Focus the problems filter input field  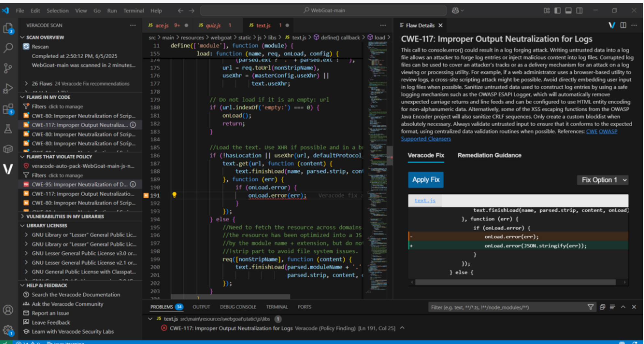point(507,307)
